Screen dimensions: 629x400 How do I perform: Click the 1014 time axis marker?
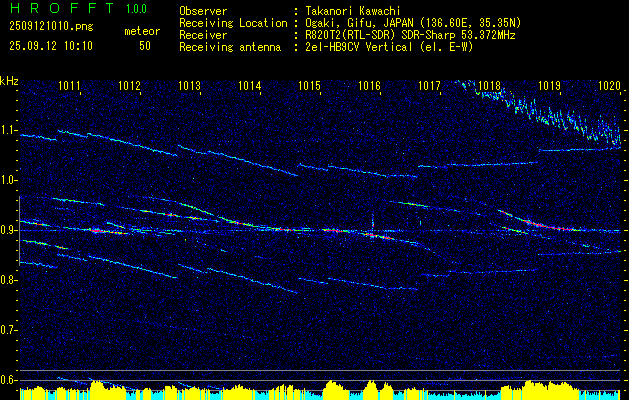click(250, 86)
